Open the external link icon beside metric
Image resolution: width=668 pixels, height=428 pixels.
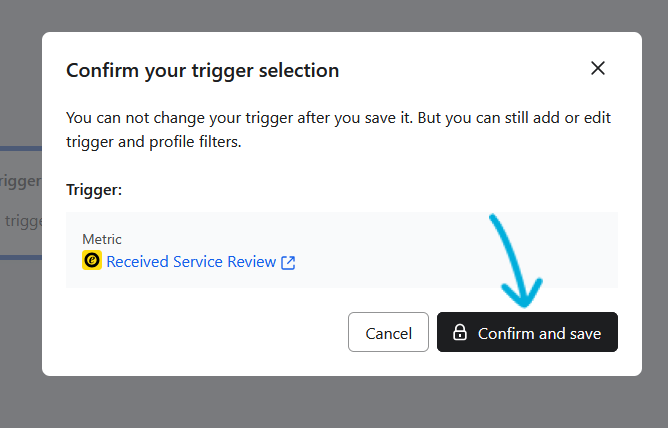point(288,262)
